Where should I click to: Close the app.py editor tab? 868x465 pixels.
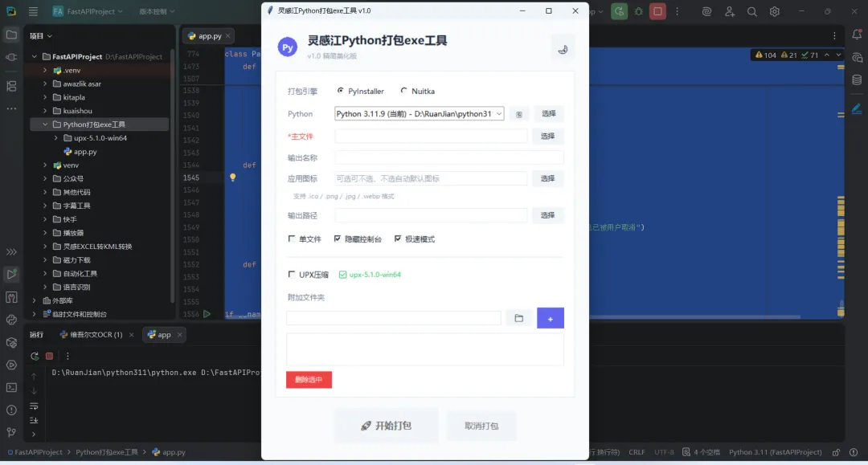(x=228, y=36)
